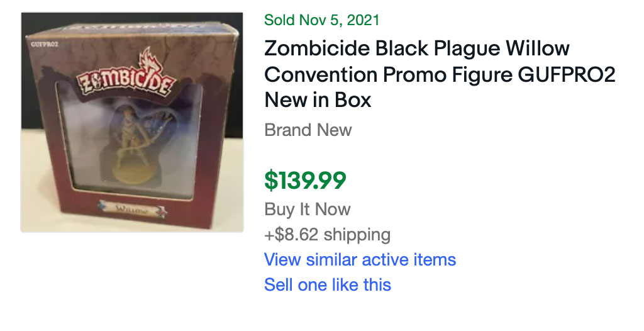
Task: Click the Buy It Now format text
Action: 307,210
